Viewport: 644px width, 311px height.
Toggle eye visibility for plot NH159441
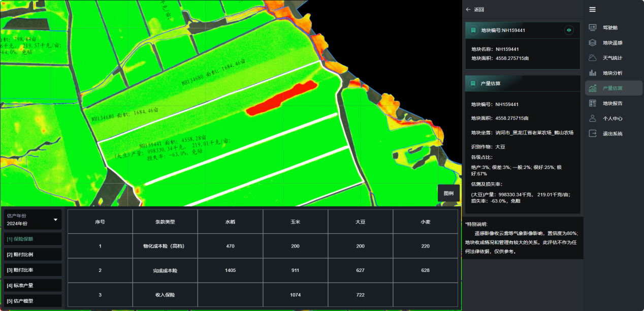pyautogui.click(x=569, y=30)
